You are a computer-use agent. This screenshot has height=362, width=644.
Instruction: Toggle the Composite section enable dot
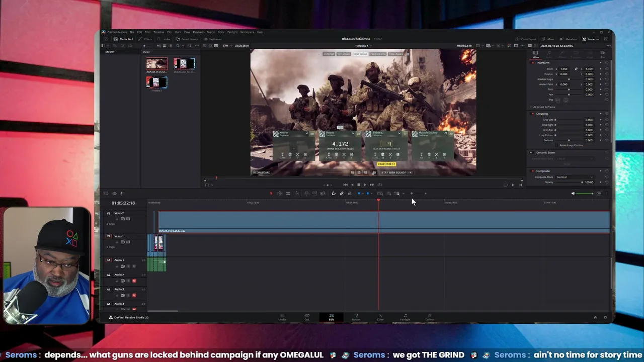pyautogui.click(x=532, y=171)
